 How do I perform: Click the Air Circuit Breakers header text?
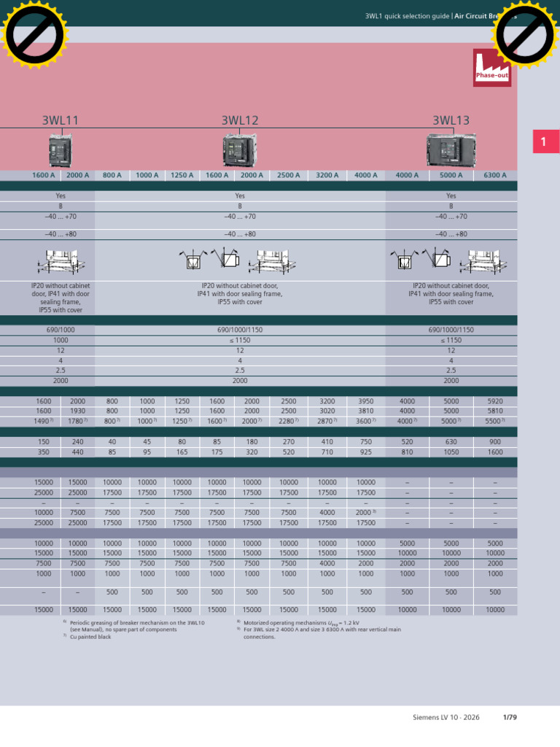[x=485, y=16]
